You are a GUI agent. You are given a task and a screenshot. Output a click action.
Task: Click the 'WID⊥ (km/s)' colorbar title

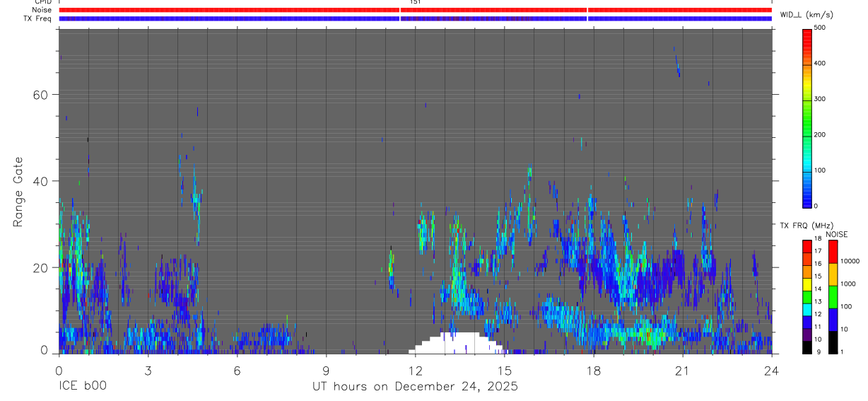click(805, 15)
